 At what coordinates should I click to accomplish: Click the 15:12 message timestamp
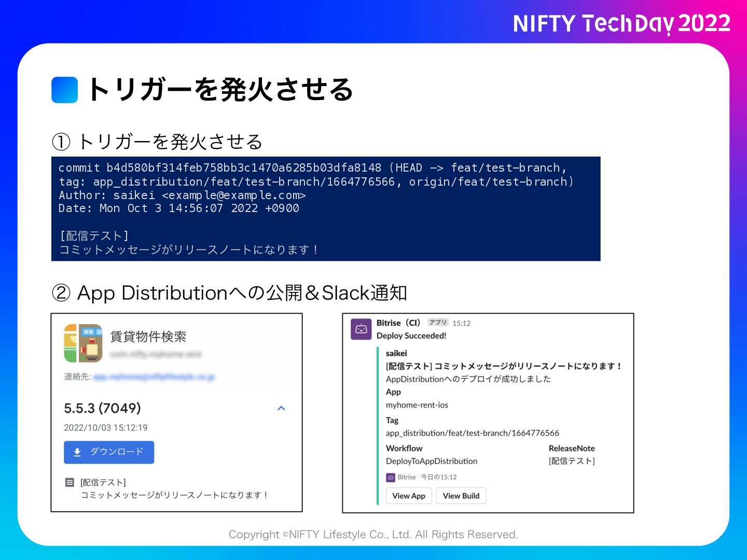[461, 323]
